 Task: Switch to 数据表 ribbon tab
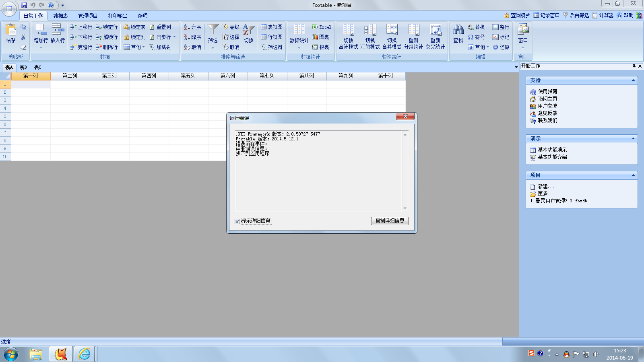[x=60, y=16]
